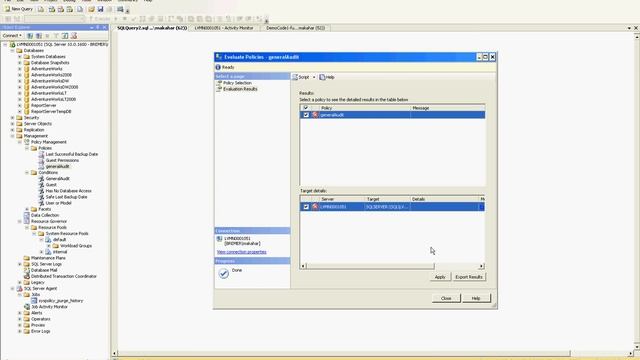Click the Guest condition icon
This screenshot has width=640, height=360.
(x=41, y=185)
